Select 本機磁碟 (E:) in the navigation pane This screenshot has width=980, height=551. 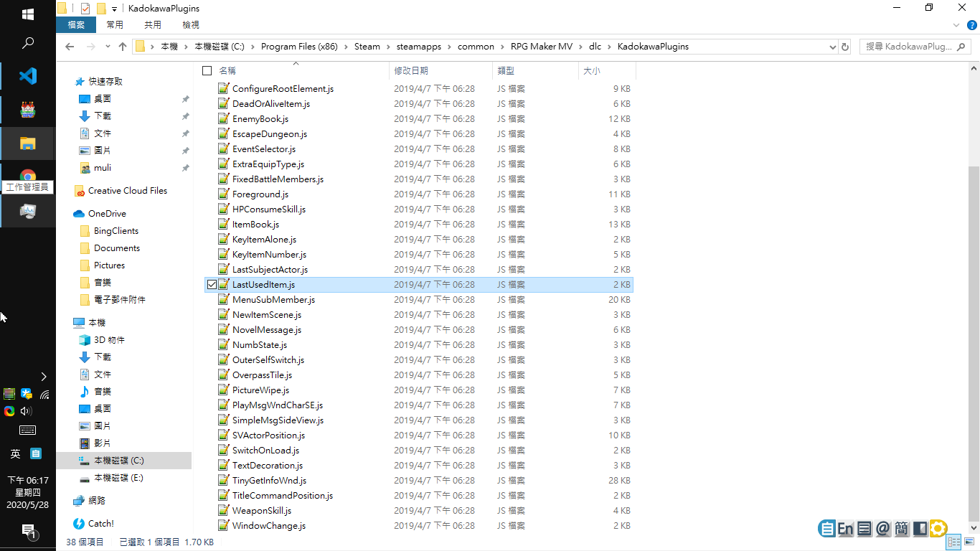[118, 478]
